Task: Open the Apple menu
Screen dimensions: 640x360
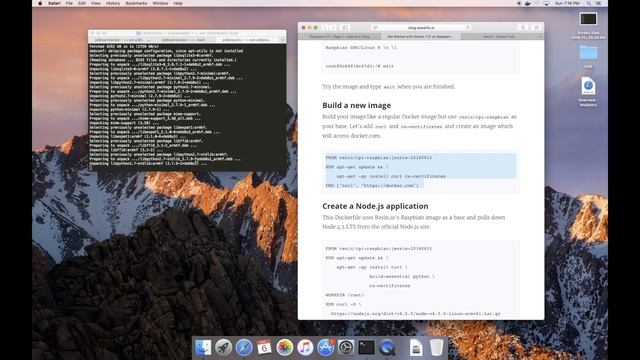Action: pyautogui.click(x=40, y=3)
